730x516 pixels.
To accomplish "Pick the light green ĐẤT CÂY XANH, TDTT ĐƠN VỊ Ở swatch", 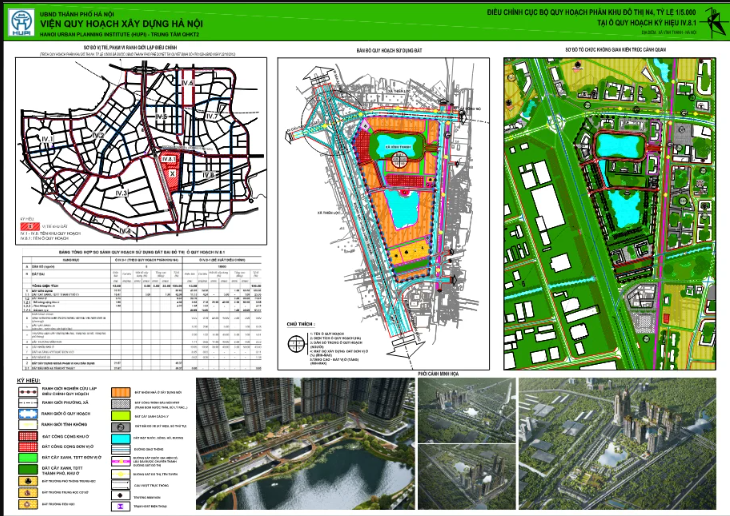I will click(x=27, y=458).
